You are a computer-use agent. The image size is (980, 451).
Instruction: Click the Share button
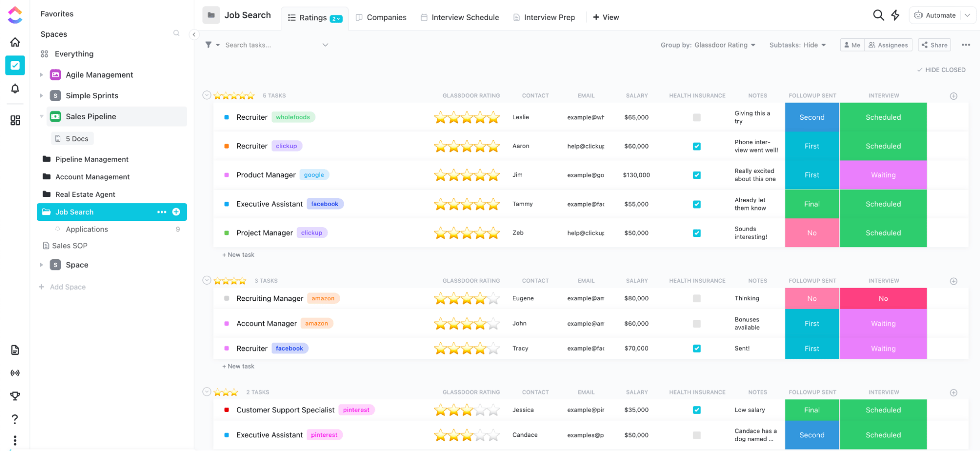pos(934,45)
